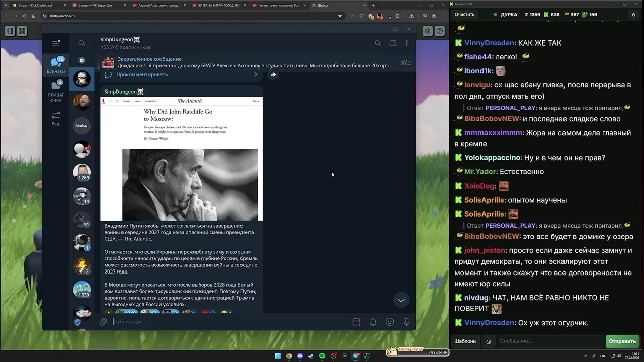Screen dimensions: 644x362
Task: Share the post with forward arrow
Action: [x=273, y=75]
